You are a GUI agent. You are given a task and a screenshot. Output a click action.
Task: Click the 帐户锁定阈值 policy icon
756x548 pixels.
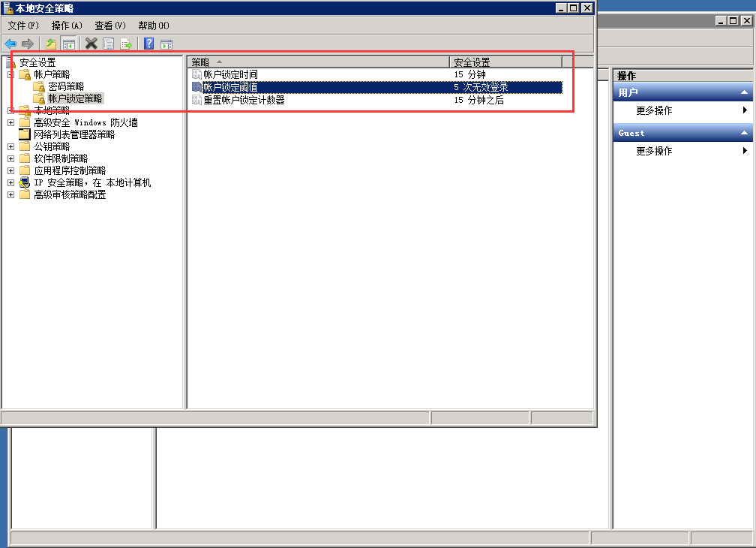click(x=196, y=87)
